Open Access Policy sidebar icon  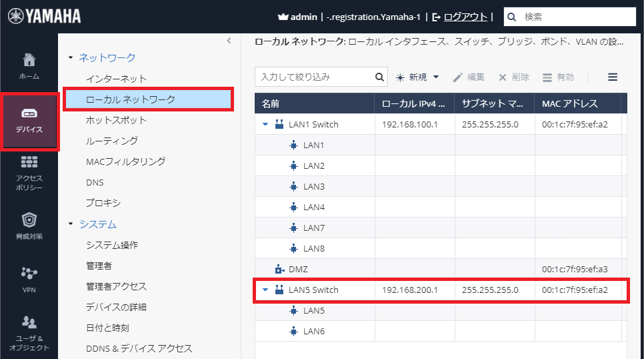(x=29, y=163)
